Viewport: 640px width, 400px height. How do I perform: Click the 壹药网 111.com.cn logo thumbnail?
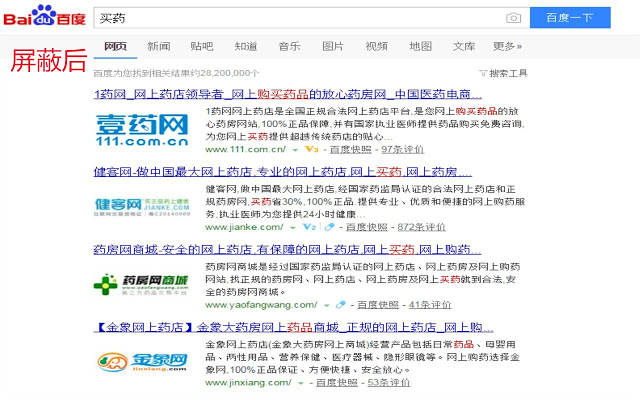[141, 129]
